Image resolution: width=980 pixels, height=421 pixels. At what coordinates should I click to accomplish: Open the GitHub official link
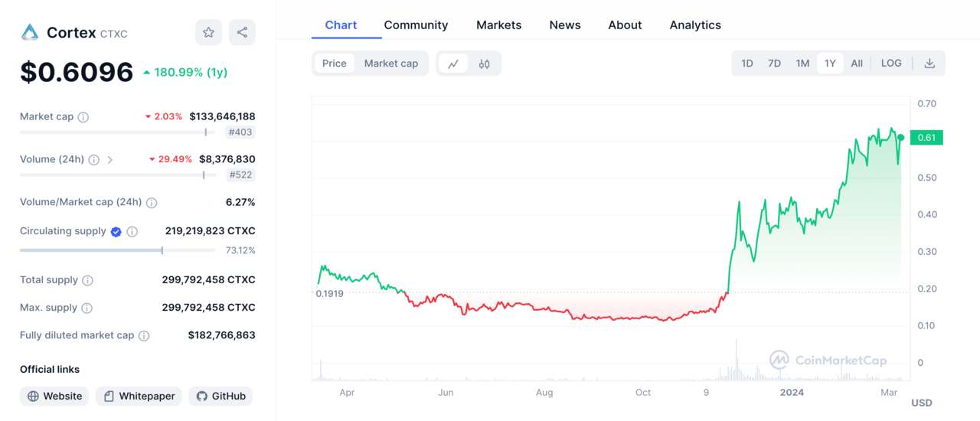click(x=220, y=397)
